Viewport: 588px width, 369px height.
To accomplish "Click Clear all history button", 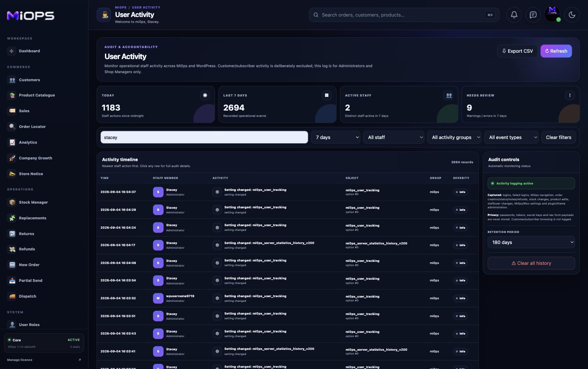I will 531,263.
